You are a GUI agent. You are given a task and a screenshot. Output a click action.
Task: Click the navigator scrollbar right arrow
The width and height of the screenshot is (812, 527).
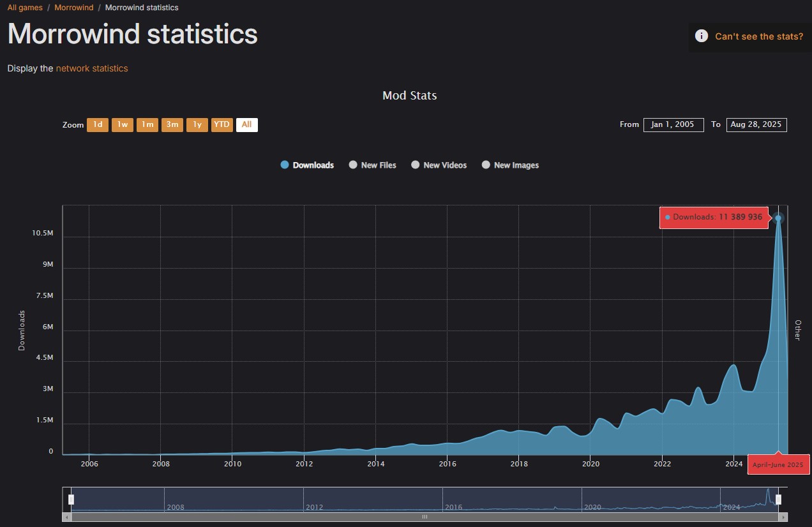tap(783, 517)
